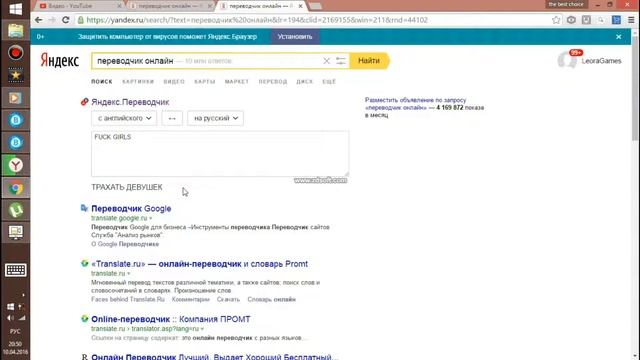The height and width of the screenshot is (360, 640).
Task: Expand the arrow next to translate.ru URL
Action: (129, 273)
